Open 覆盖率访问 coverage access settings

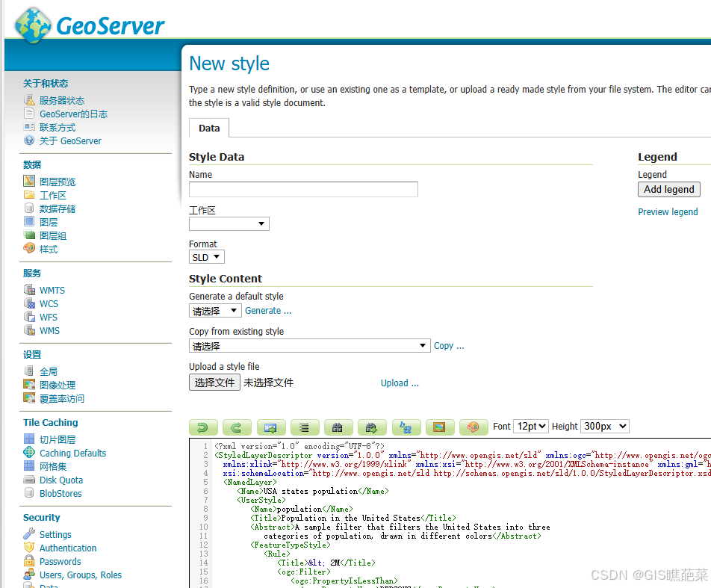click(62, 398)
